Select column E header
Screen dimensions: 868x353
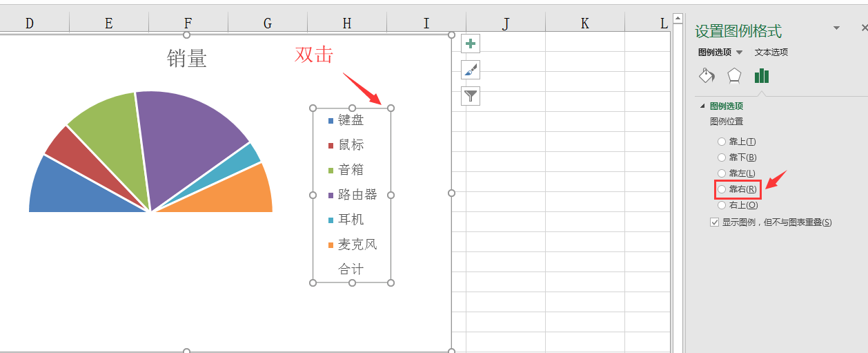(x=109, y=23)
